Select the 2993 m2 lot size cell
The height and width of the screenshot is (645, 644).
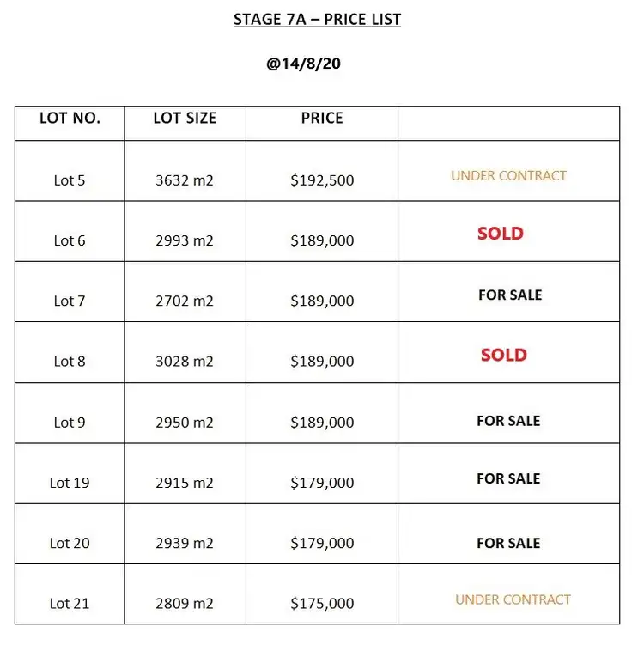point(185,240)
